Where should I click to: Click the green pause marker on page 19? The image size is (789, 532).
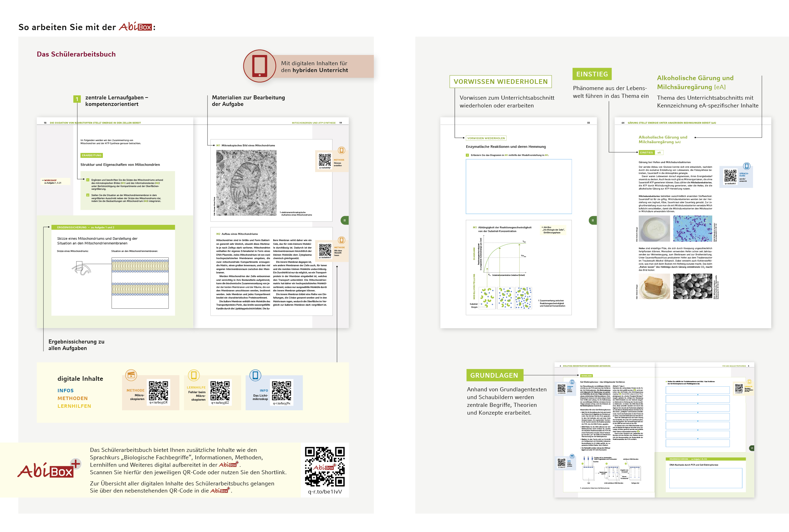[x=344, y=220]
